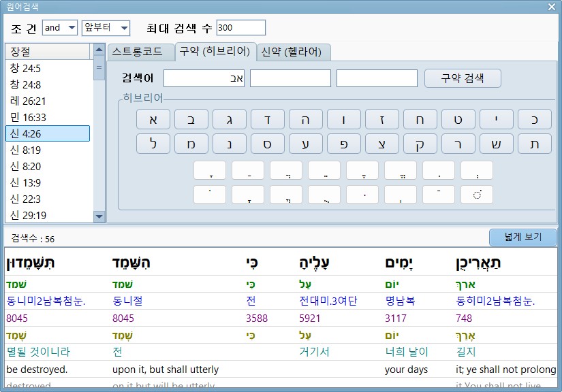Click the Hebrew letter מ (mem) key

(191, 144)
